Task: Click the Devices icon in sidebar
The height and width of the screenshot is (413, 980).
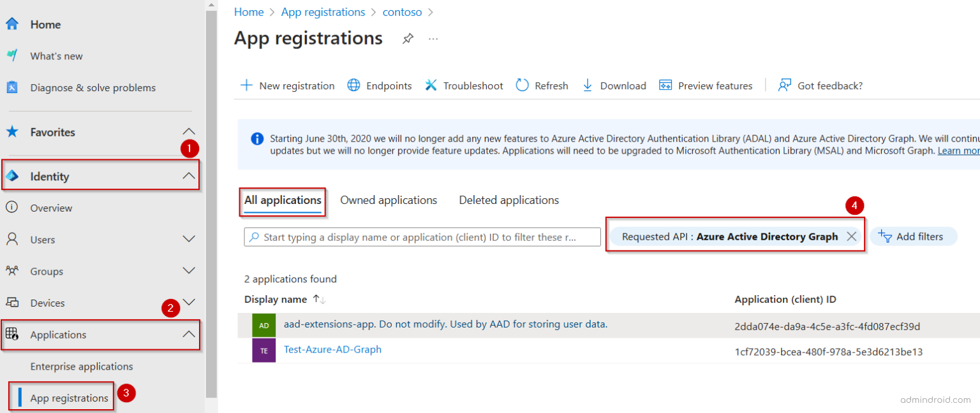Action: click(x=12, y=303)
